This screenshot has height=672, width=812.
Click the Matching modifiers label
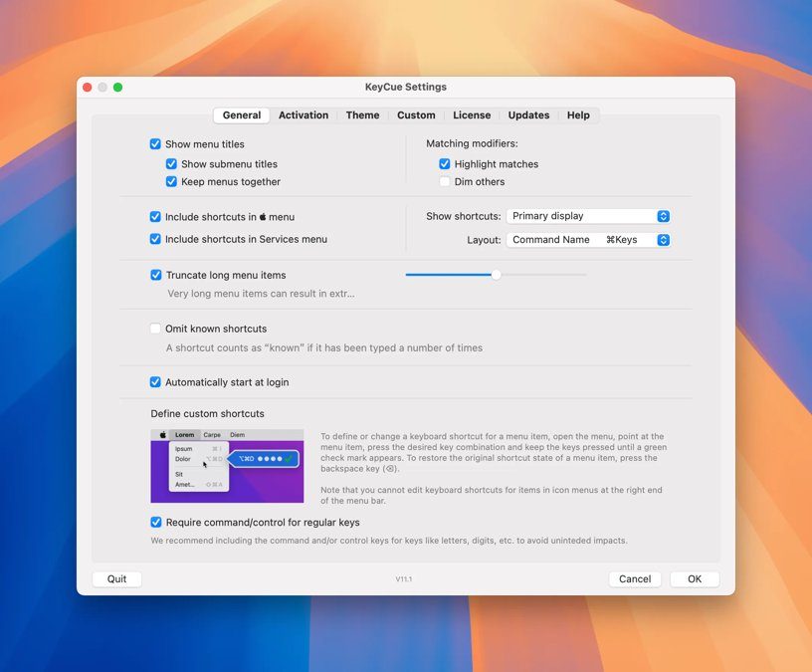472,143
